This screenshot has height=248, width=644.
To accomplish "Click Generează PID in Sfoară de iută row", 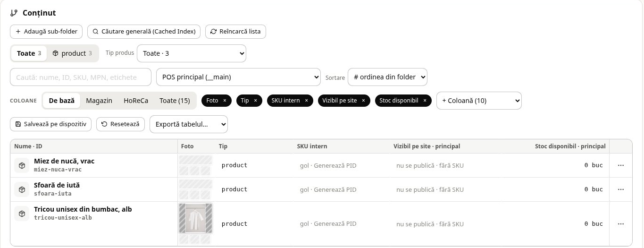I will (x=335, y=190).
